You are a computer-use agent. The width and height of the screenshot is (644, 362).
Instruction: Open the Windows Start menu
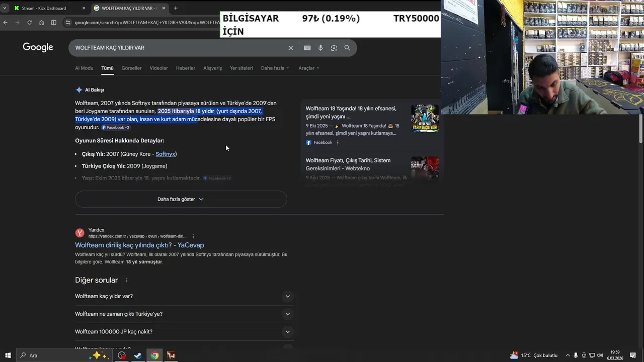8,355
